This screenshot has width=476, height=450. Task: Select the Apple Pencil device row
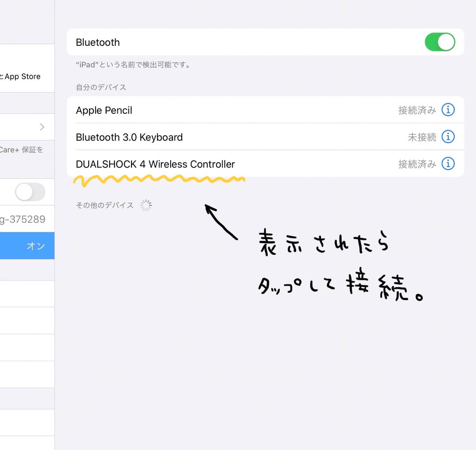tap(265, 110)
